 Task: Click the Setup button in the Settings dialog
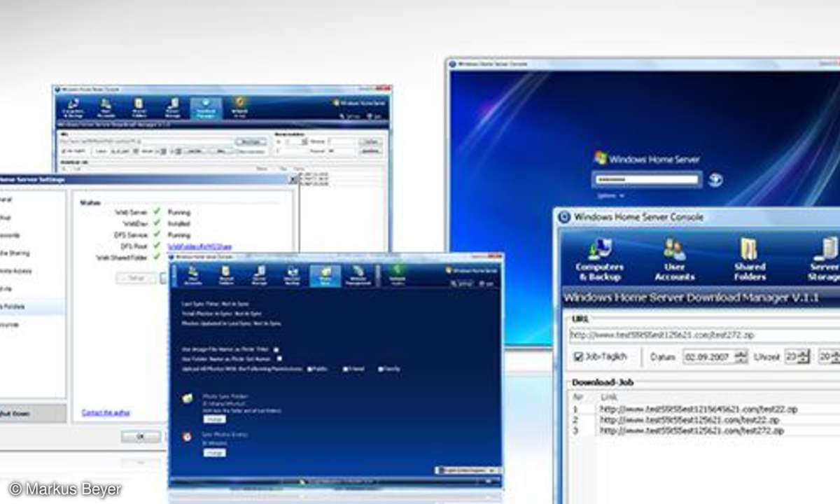point(136,278)
